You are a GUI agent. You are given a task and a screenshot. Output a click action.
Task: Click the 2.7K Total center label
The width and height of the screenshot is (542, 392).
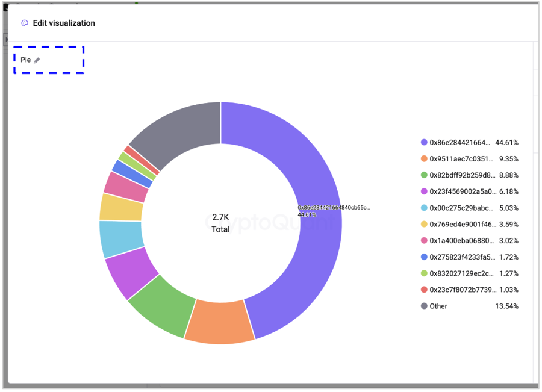[220, 223]
